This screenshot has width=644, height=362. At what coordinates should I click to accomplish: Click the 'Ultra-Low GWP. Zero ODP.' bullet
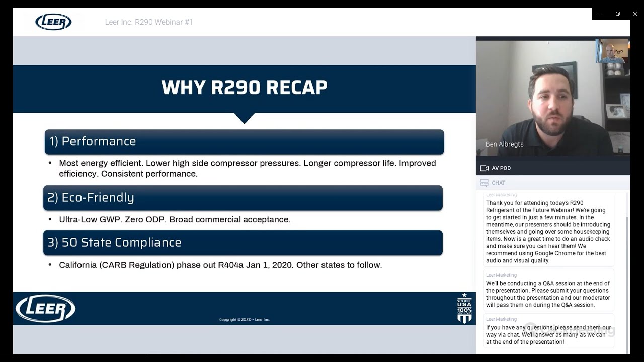click(x=175, y=219)
